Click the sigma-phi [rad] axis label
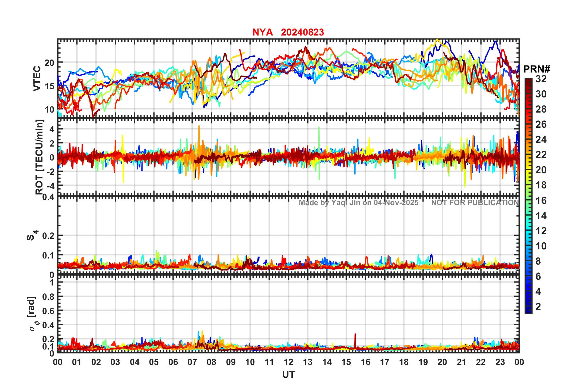The width and height of the screenshot is (577, 392). [x=33, y=314]
